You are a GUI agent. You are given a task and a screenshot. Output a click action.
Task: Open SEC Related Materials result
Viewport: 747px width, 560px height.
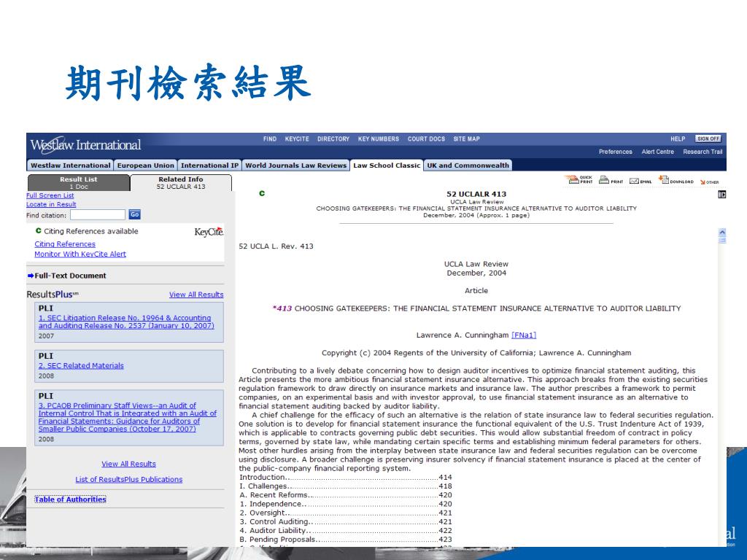pyautogui.click(x=81, y=366)
